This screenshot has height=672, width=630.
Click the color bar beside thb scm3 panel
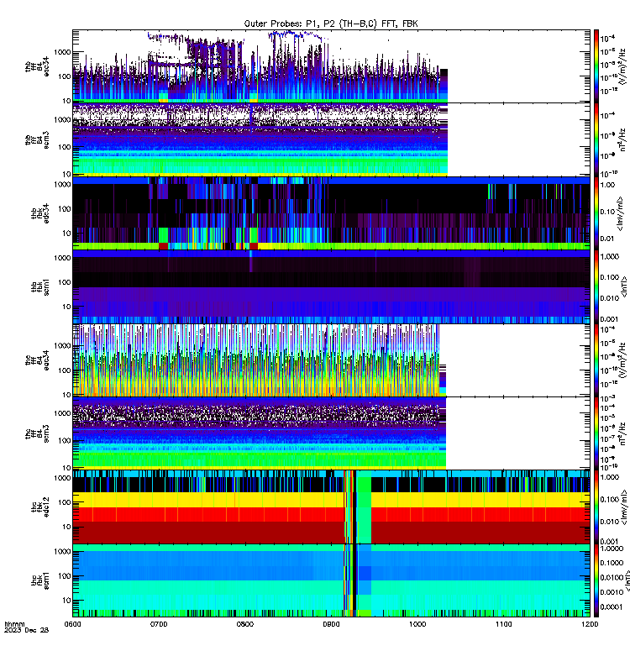coord(596,139)
